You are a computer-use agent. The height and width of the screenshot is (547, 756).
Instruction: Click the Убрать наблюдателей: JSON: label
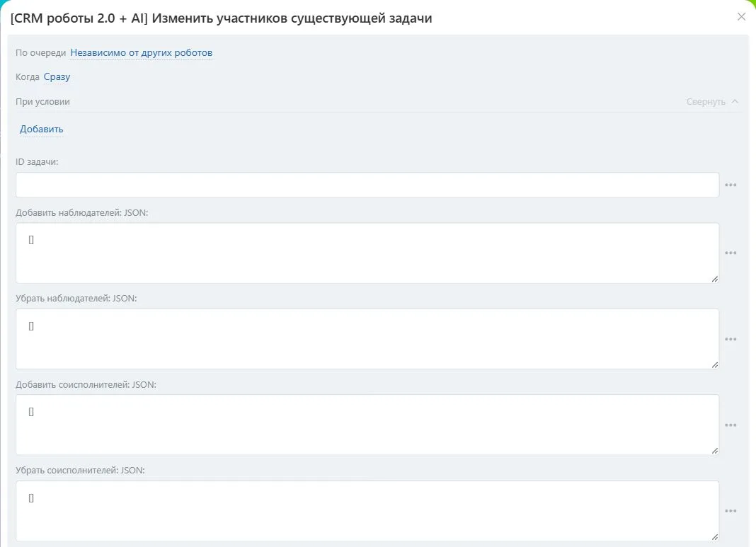76,299
